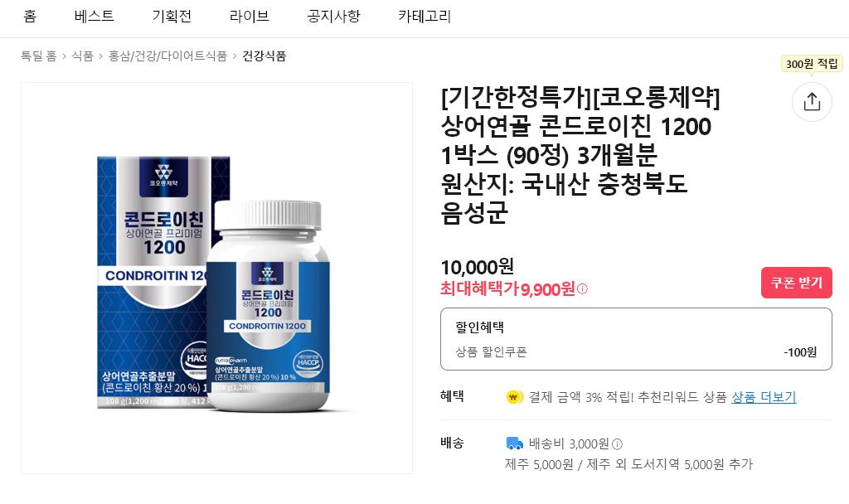Screen dimensions: 849x504
Task: Select the 식품 breadcrumb link
Action: click(x=83, y=56)
